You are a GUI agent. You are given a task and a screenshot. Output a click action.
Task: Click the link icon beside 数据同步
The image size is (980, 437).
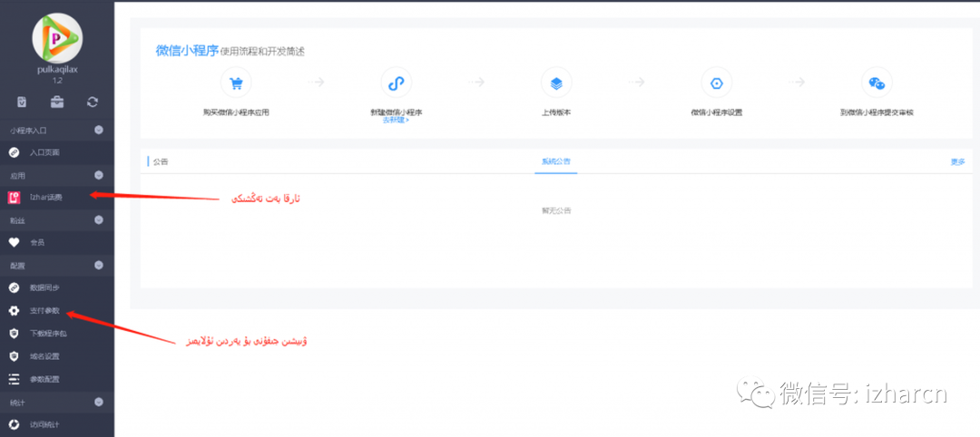pyautogui.click(x=14, y=287)
